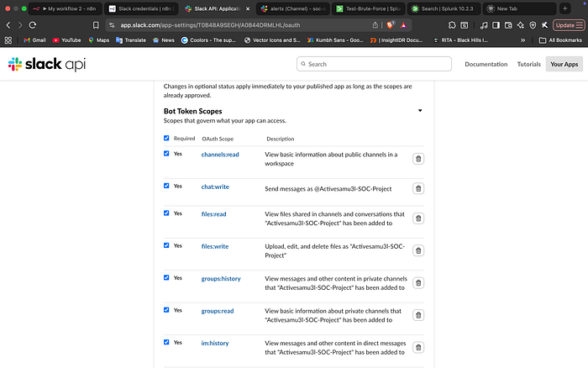Image resolution: width=588 pixels, height=368 pixels.
Task: Switch to the alerts (Channel) Slack tab
Action: click(293, 8)
